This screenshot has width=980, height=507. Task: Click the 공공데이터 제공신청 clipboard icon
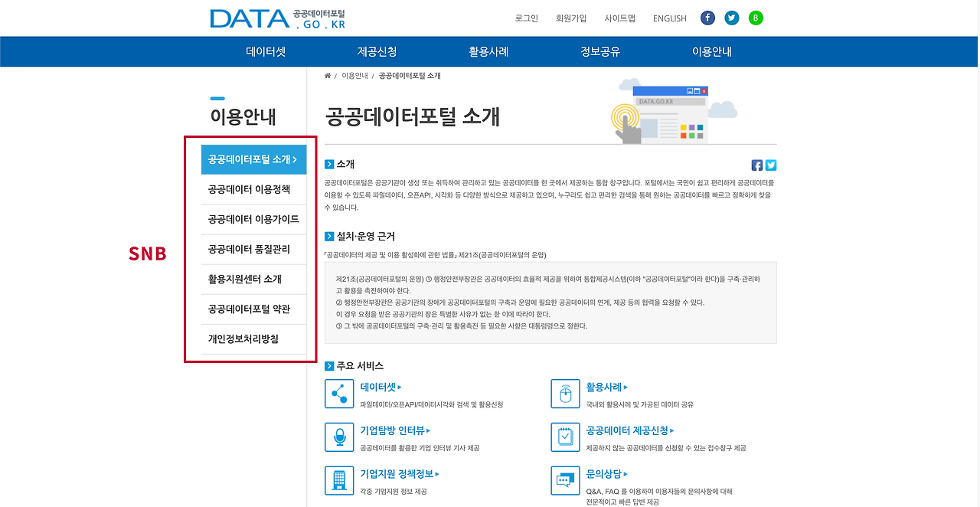point(564,437)
